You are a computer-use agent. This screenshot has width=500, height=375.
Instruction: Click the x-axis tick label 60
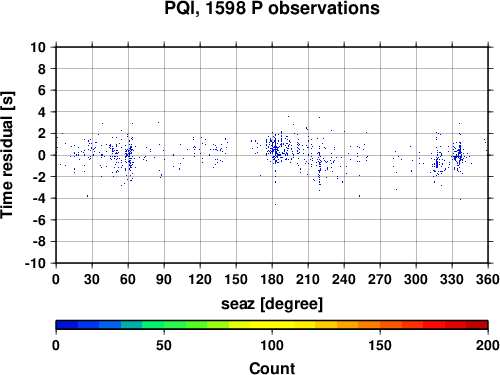click(x=128, y=279)
